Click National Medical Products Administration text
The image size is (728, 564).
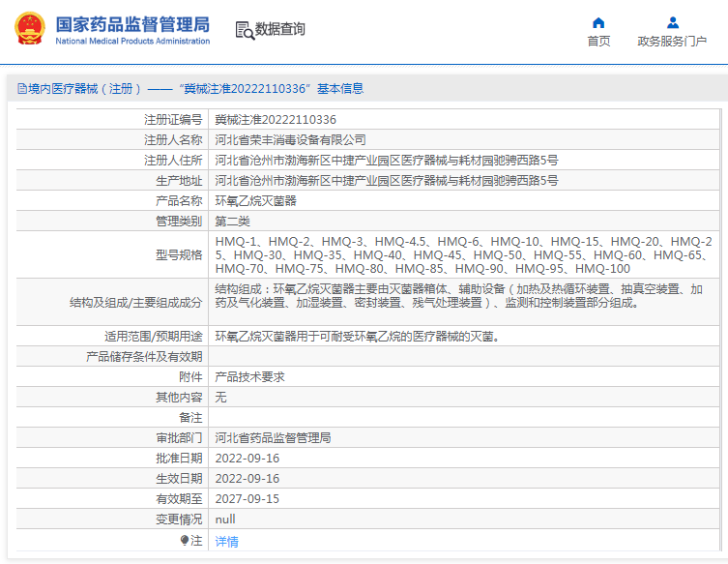[132, 41]
